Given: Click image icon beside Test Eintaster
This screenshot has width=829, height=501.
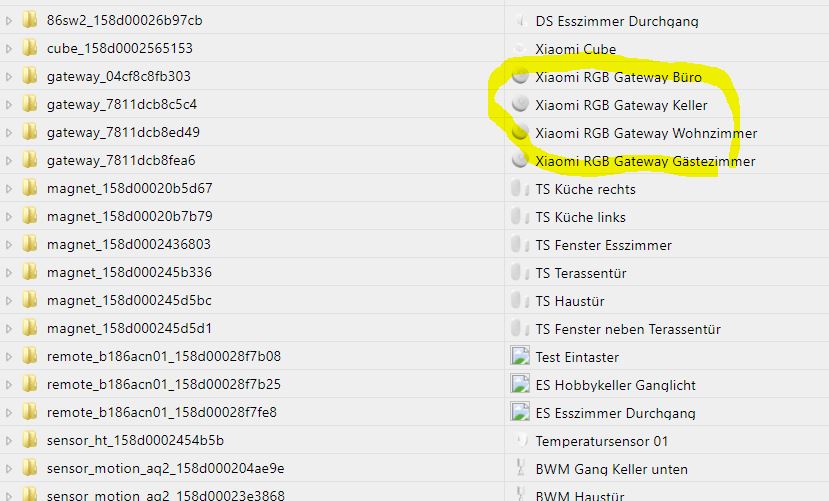Looking at the screenshot, I should 520,356.
